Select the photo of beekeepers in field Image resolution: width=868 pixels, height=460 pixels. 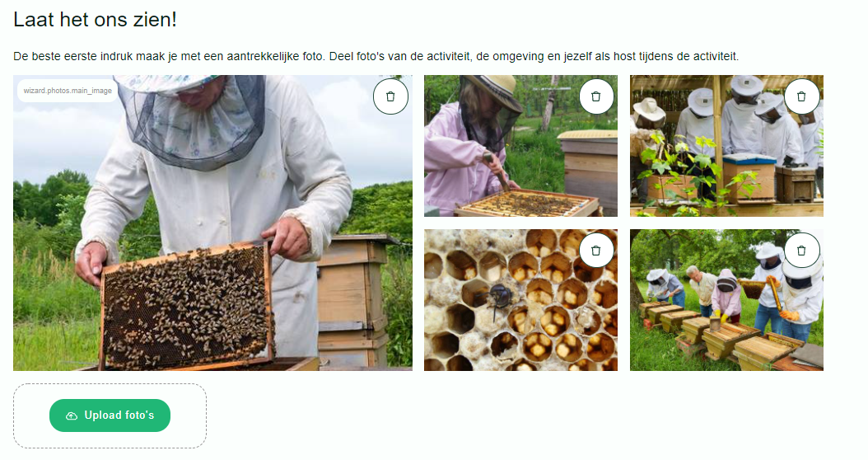click(726, 300)
